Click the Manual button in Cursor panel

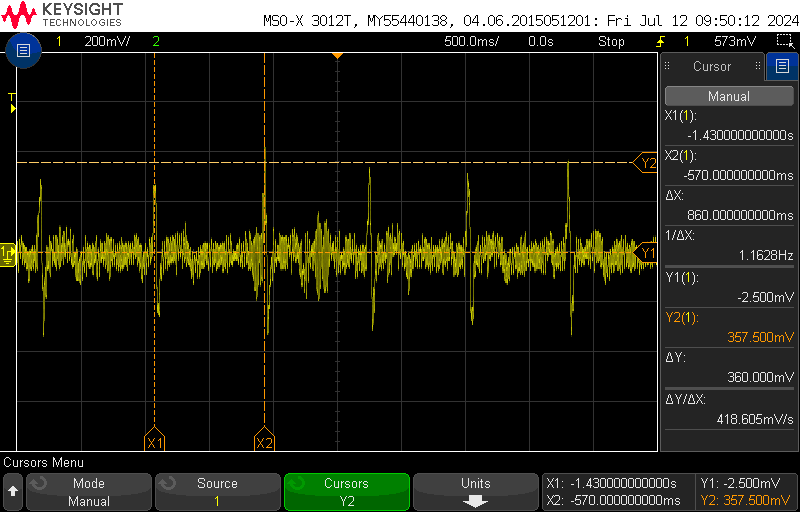[729, 96]
